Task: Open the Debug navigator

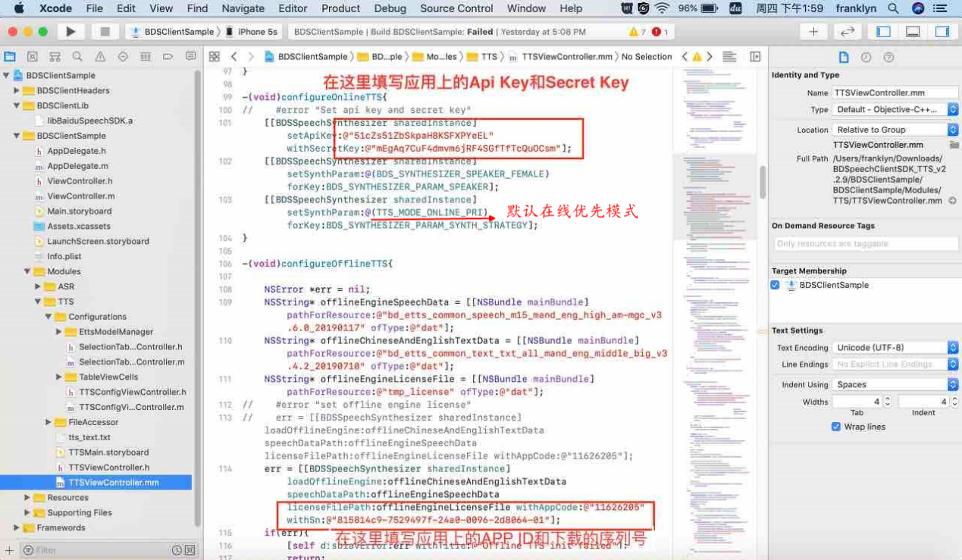Action: (x=145, y=57)
